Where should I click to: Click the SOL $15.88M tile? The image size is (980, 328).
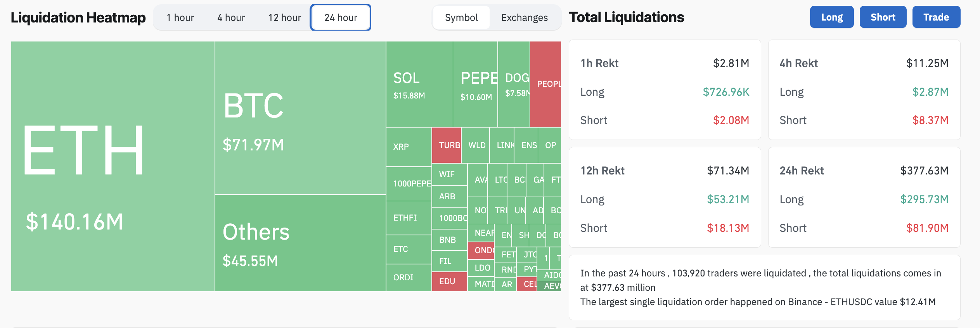coord(419,85)
